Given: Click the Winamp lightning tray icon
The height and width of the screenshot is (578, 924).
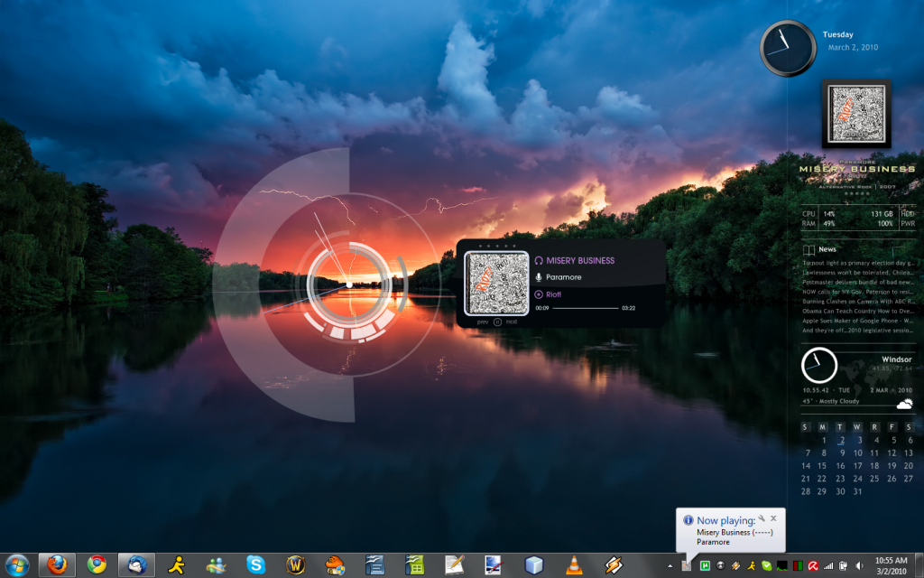Looking at the screenshot, I should pyautogui.click(x=735, y=565).
